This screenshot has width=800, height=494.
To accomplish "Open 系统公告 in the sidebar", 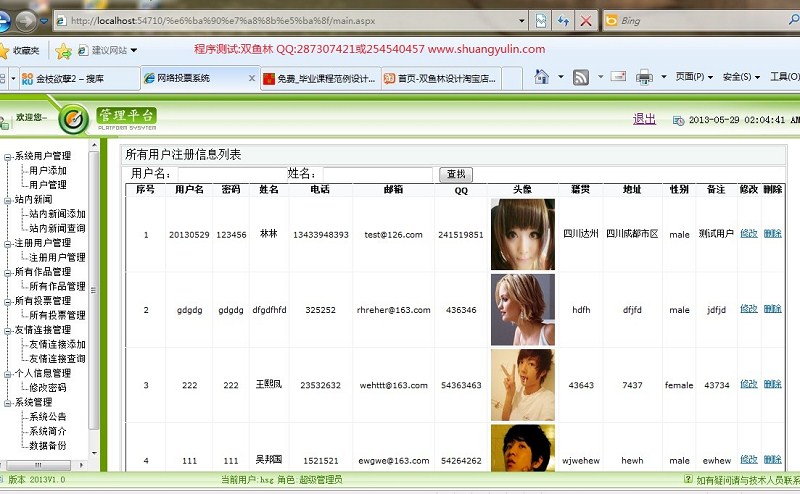I will (48, 417).
